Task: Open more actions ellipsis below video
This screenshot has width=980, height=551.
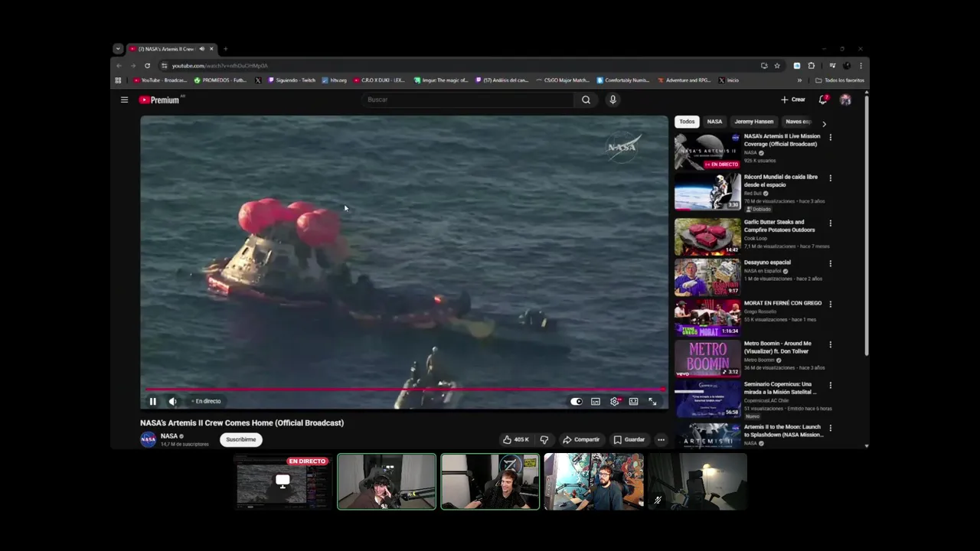Action: (661, 439)
